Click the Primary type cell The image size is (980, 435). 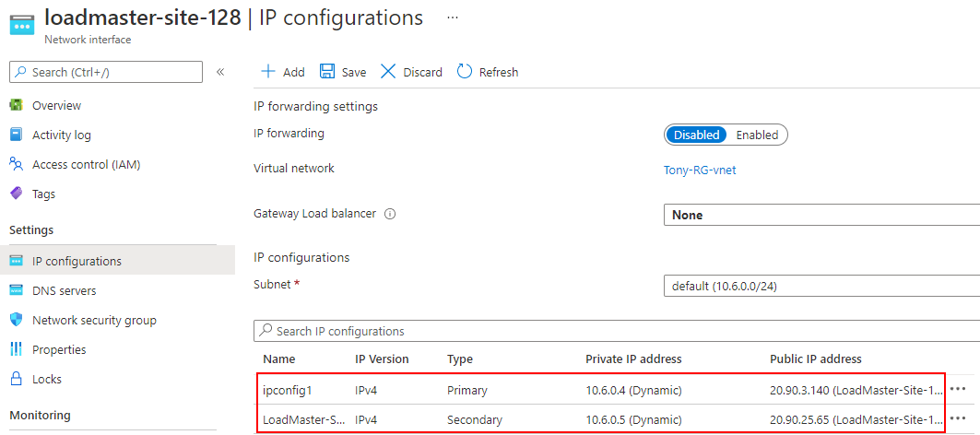click(466, 390)
